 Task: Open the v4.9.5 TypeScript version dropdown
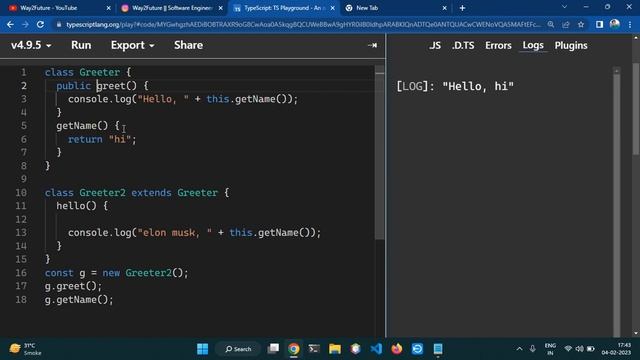[x=31, y=45]
